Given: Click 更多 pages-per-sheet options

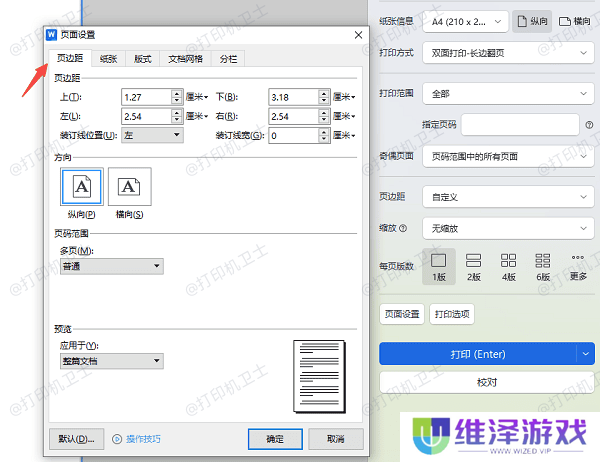Looking at the screenshot, I should click(578, 267).
